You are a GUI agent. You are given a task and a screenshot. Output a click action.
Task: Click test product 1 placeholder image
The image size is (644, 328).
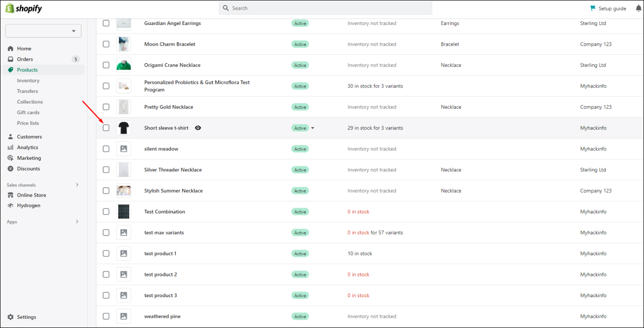pyautogui.click(x=123, y=253)
